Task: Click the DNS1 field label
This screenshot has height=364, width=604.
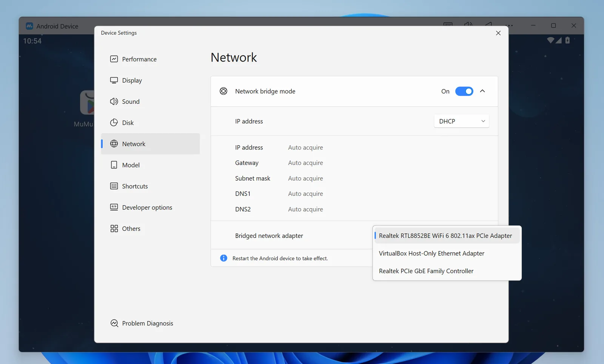Action: (243, 194)
